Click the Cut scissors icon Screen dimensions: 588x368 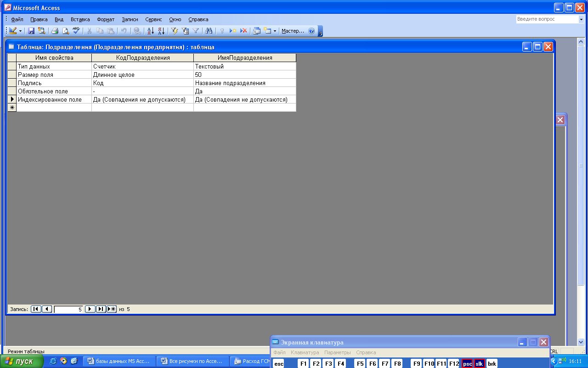point(89,31)
